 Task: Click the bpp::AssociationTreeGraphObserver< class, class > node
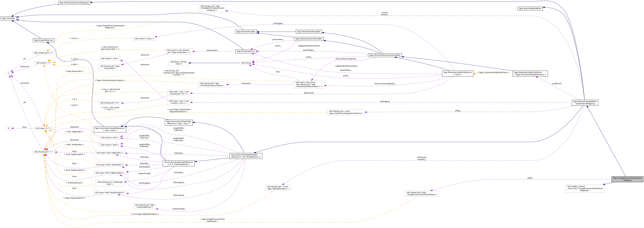pos(178,122)
